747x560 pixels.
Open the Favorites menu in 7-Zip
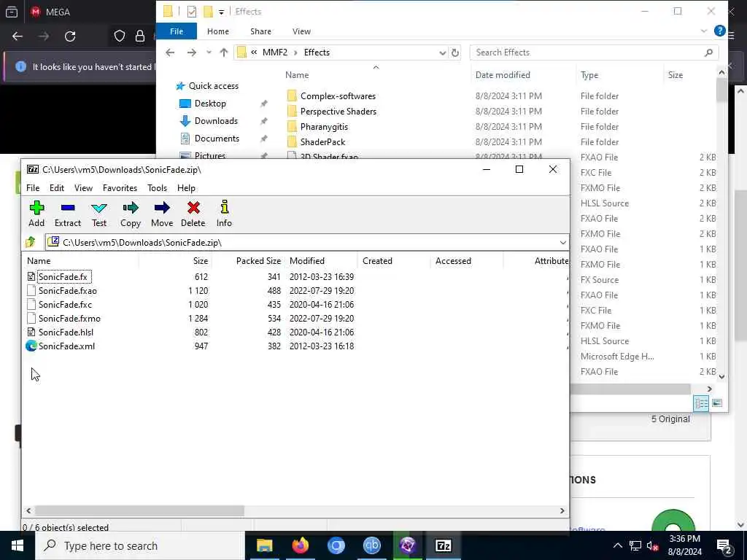pyautogui.click(x=120, y=188)
